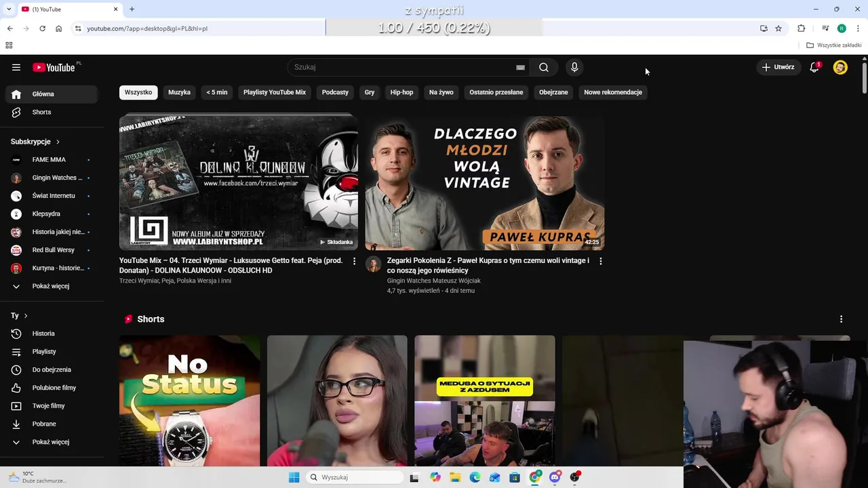Image resolution: width=868 pixels, height=488 pixels.
Task: Select the Gry filter chip
Action: tap(370, 92)
